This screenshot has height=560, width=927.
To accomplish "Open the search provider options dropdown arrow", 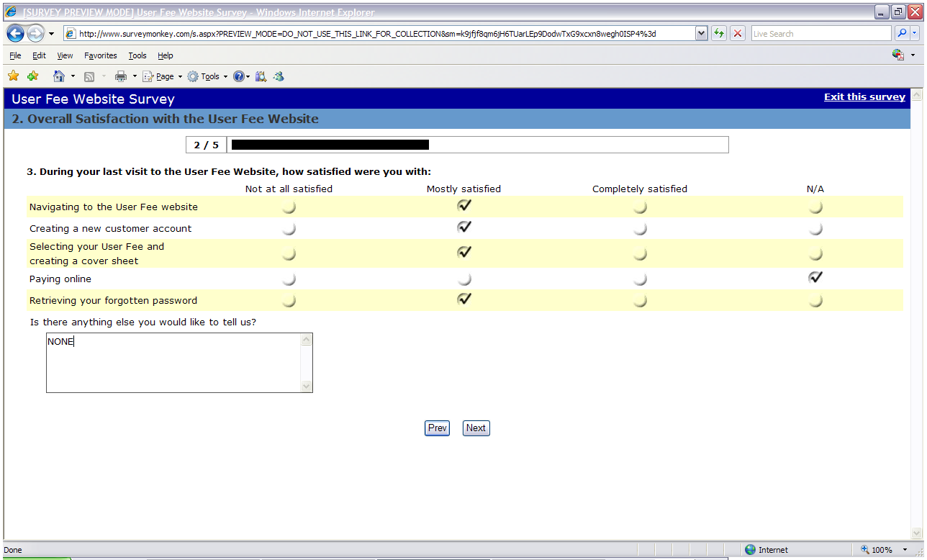I will coord(915,33).
